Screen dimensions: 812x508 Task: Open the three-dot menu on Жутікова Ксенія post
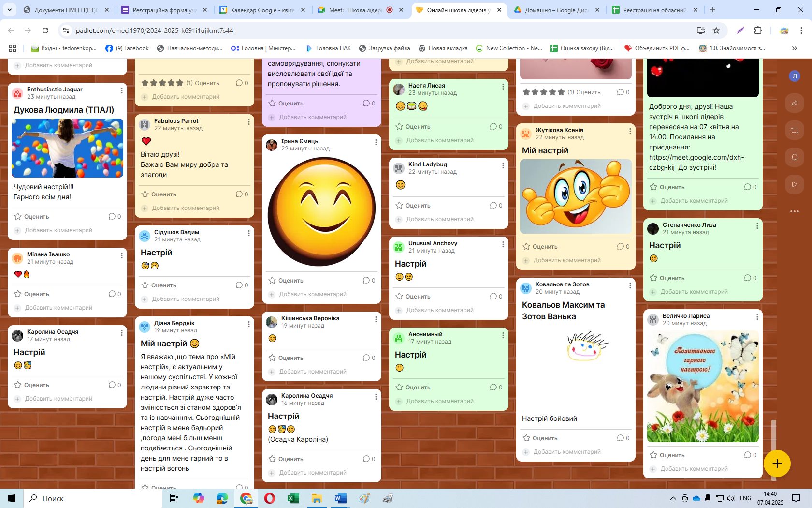point(630,131)
